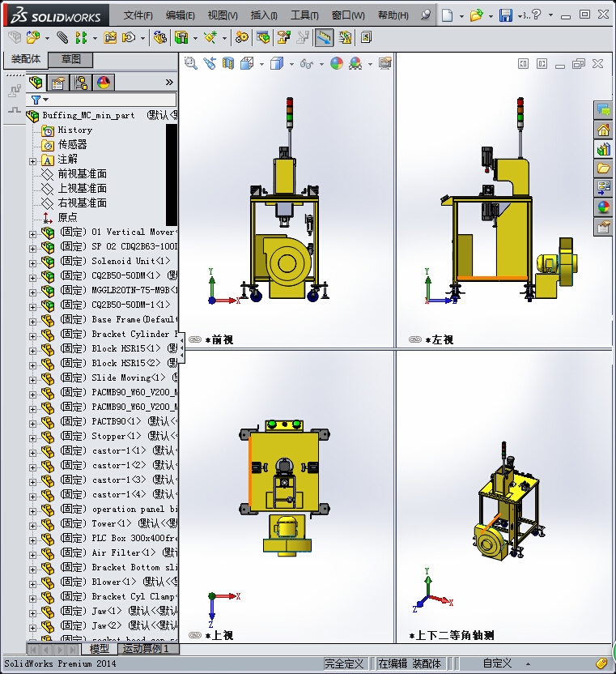
Task: Click the New Motion Study icon
Action: pyautogui.click(x=242, y=38)
